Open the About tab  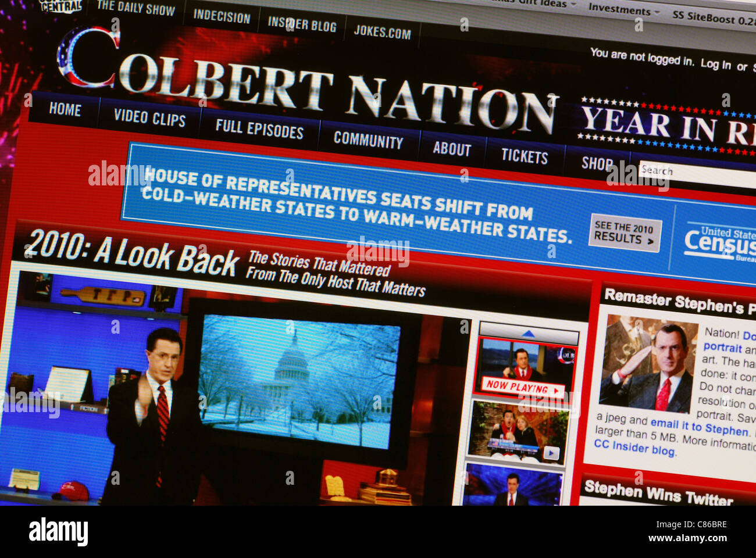point(452,149)
